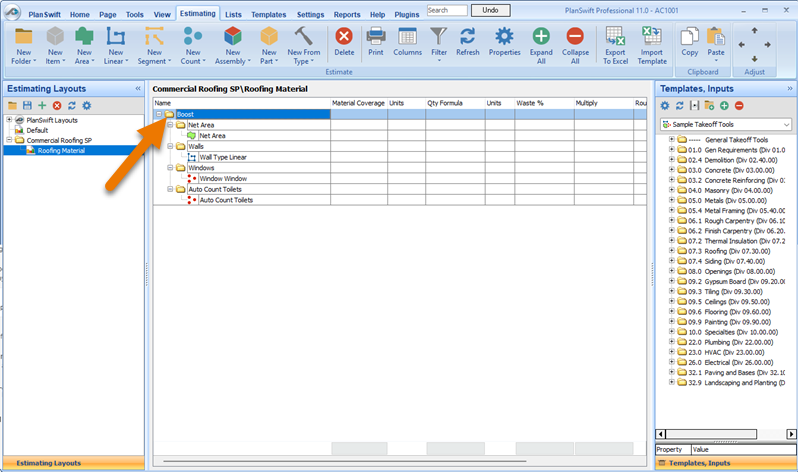Select 22.0 Plumbing template folder
The image size is (799, 472).
730,342
